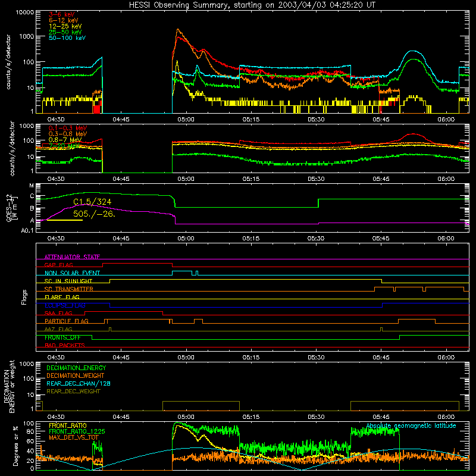Select the '12-25 keV' yellow legend label

(65, 26)
